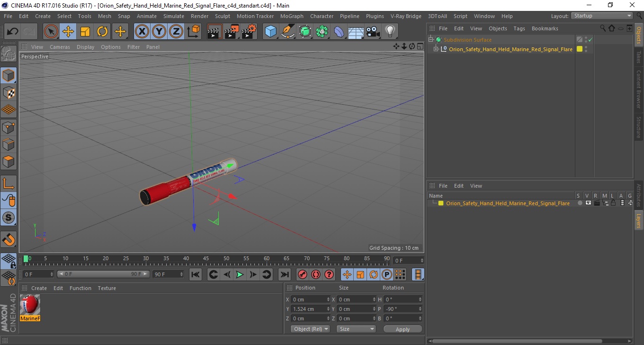Add Subdivision Surface generator icon
Screen dimensions: 644x345
(x=305, y=32)
